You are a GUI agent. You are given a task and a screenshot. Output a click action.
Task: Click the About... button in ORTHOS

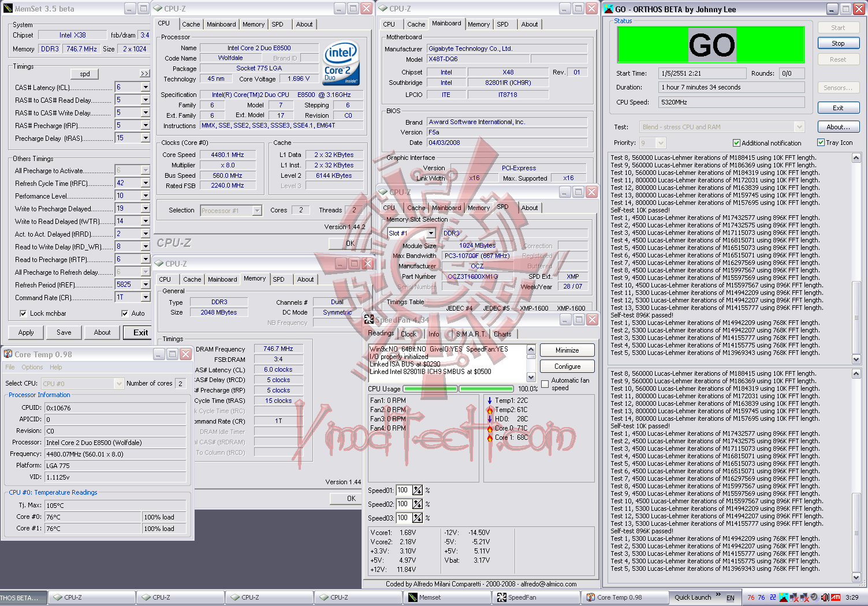tap(838, 127)
